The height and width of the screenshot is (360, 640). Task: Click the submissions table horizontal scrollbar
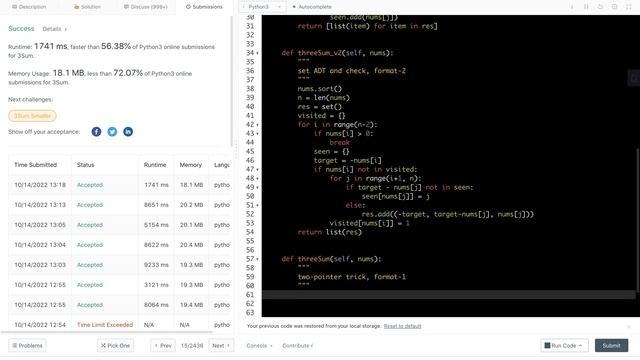click(x=106, y=332)
